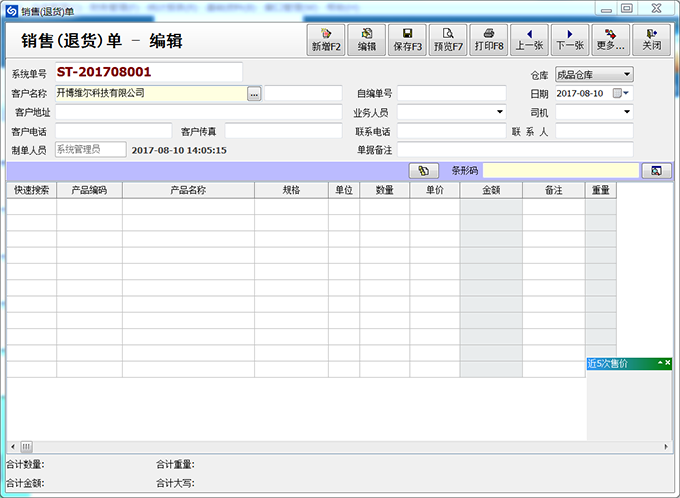Save the order with 保存F3
This screenshot has width=680, height=498.
point(407,40)
